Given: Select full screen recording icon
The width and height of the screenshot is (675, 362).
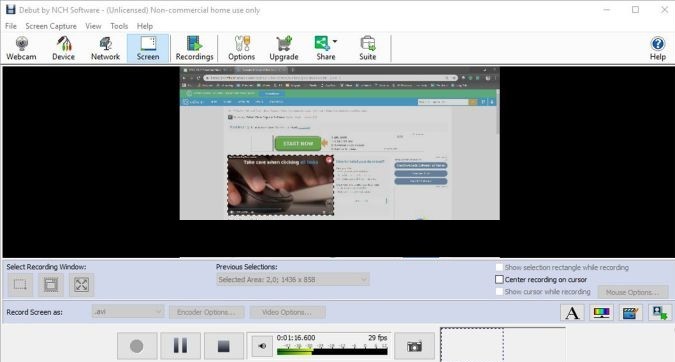Looking at the screenshot, I should pos(81,285).
